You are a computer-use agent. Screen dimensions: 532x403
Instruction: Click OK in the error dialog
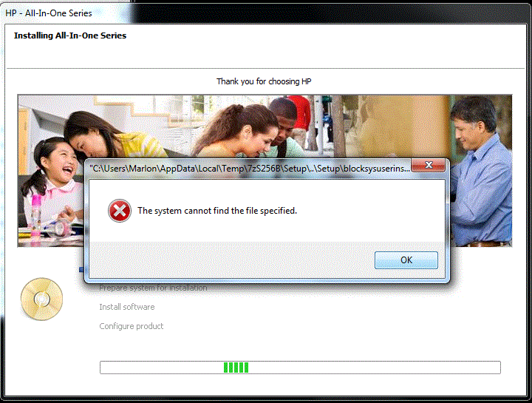click(406, 260)
